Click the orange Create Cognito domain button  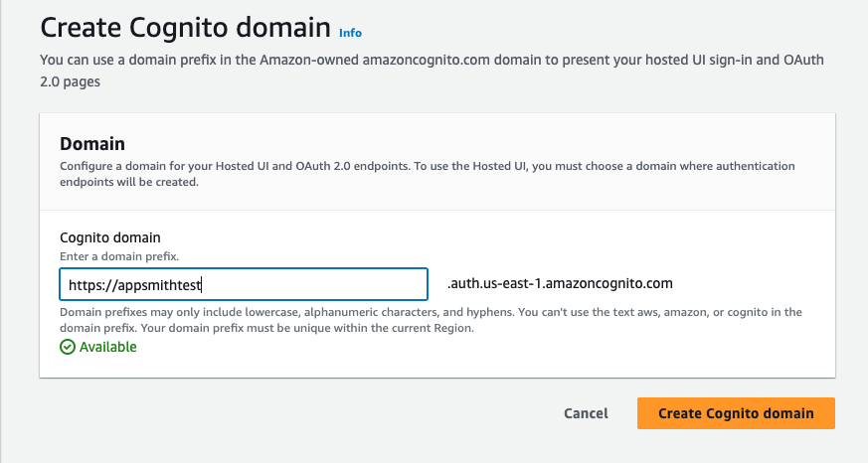pos(736,413)
